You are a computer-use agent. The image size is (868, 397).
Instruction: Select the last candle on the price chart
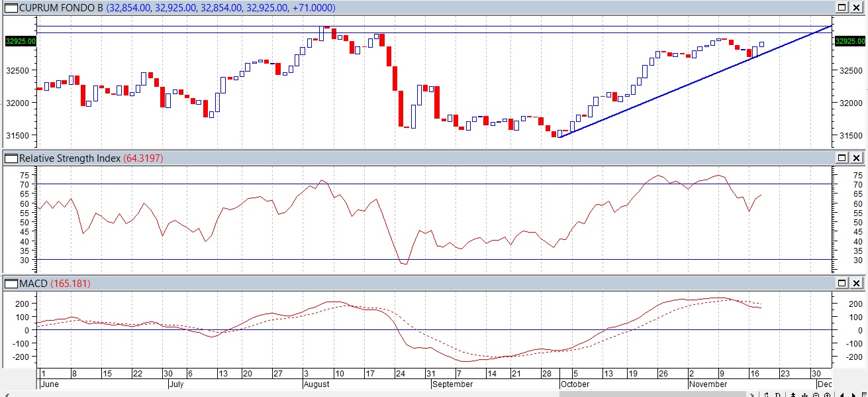pos(761,44)
